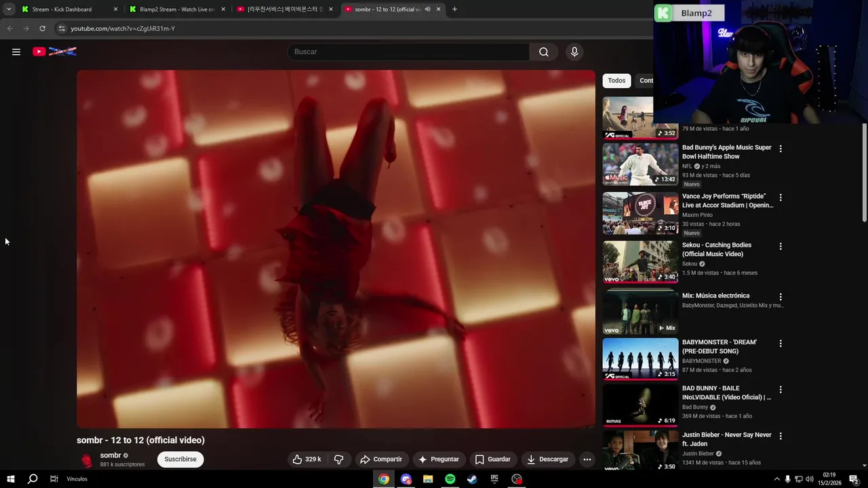The height and width of the screenshot is (488, 868).
Task: Click the system tray volume icon
Action: 809,479
